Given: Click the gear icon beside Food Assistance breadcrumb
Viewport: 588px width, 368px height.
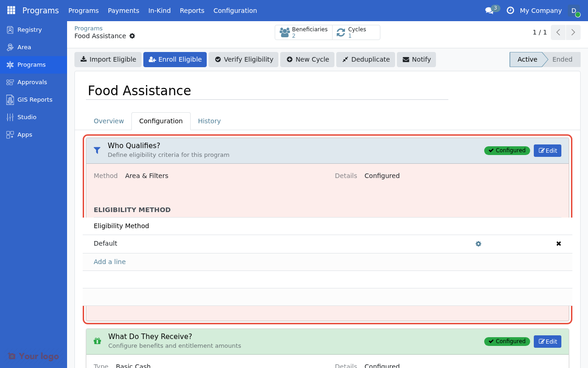Looking at the screenshot, I should coord(132,36).
